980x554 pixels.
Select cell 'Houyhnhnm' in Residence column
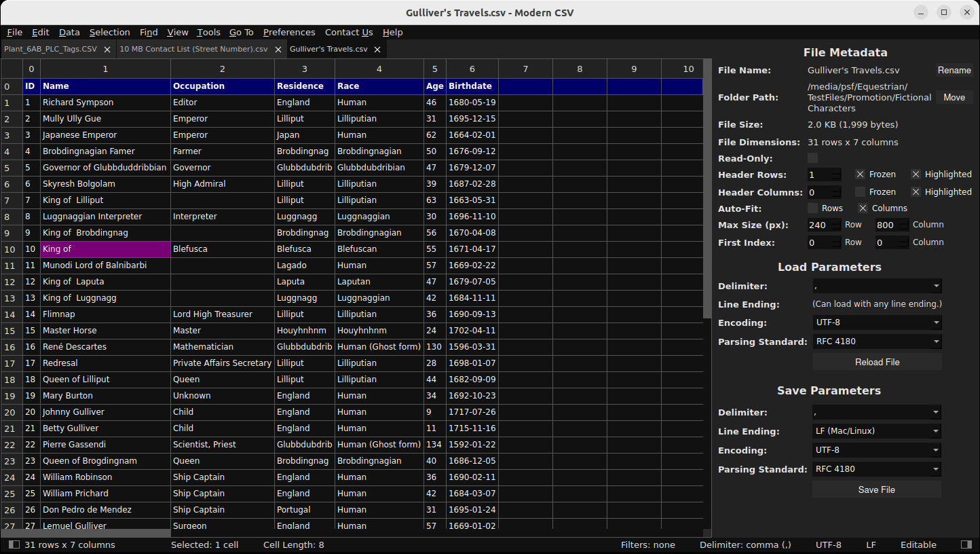305,331
